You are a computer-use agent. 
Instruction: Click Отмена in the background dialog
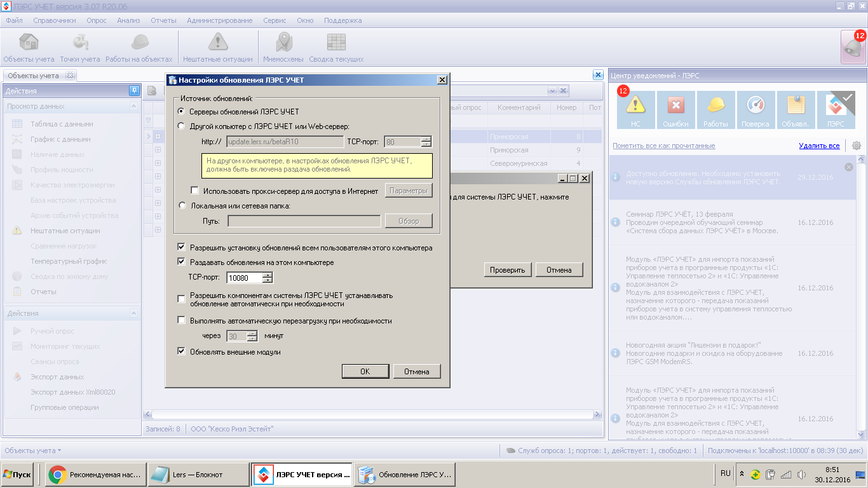(559, 270)
